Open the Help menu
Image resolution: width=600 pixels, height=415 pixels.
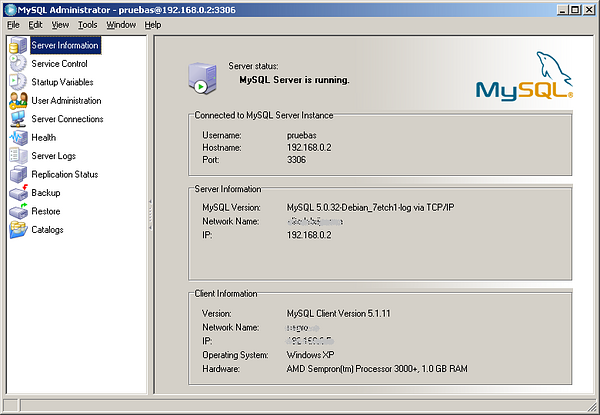152,24
